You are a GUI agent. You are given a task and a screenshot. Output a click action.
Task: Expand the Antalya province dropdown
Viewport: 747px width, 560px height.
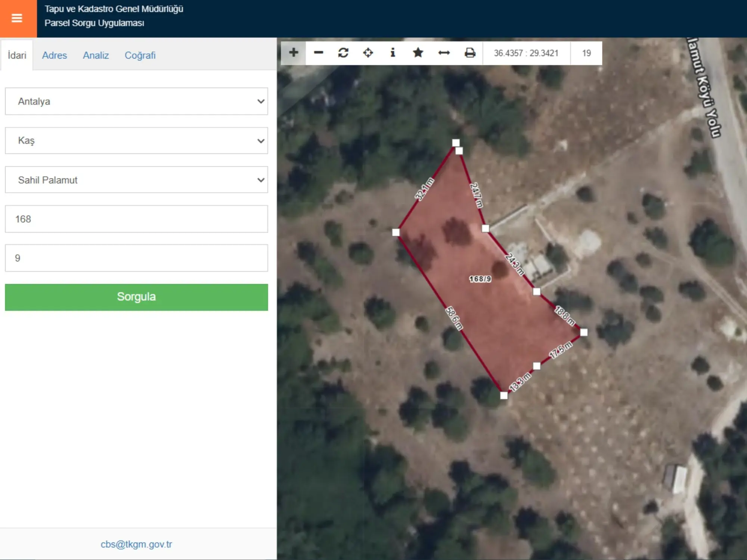pos(136,101)
